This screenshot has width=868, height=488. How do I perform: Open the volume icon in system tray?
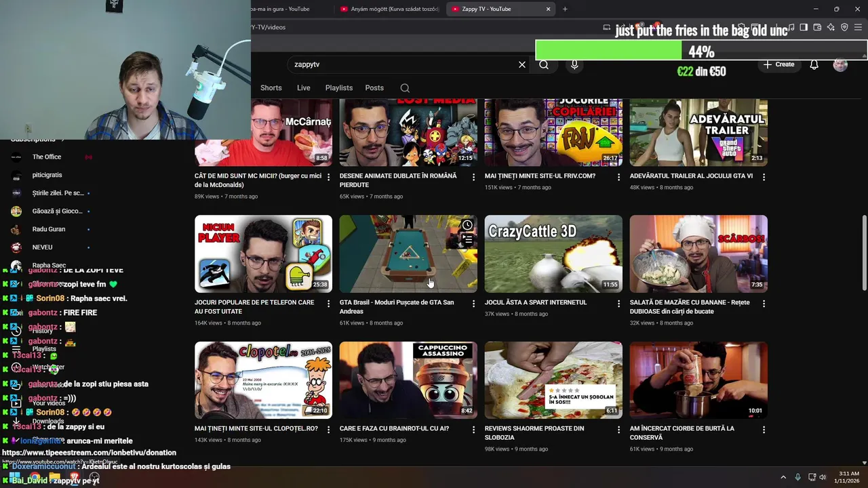[823, 477]
